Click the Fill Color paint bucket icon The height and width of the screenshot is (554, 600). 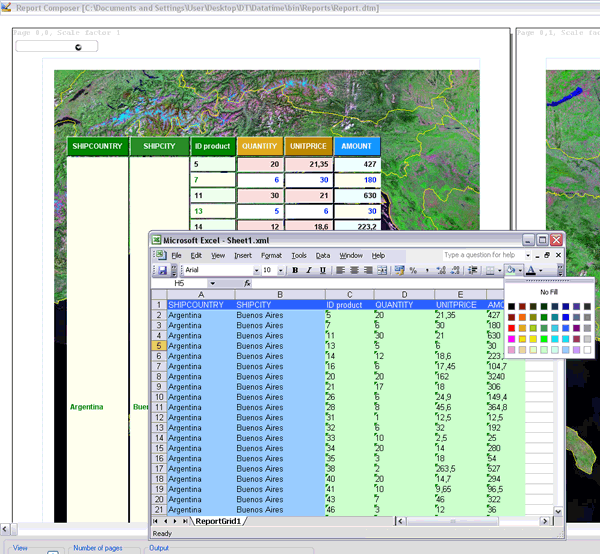click(x=510, y=270)
